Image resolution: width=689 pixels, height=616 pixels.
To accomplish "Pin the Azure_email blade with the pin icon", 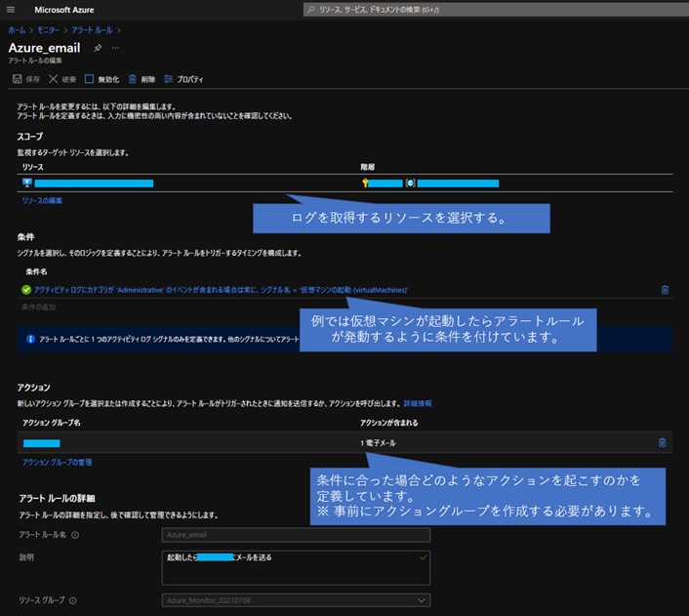I will click(x=97, y=48).
